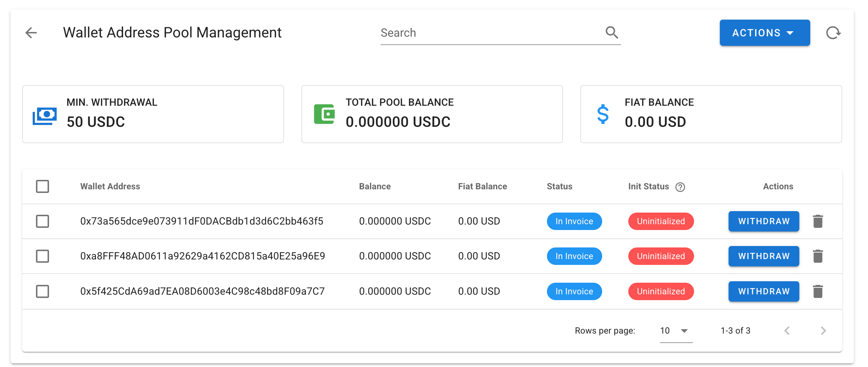This screenshot has height=367, width=868.
Task: Click the back arrow icon
Action: click(x=31, y=33)
